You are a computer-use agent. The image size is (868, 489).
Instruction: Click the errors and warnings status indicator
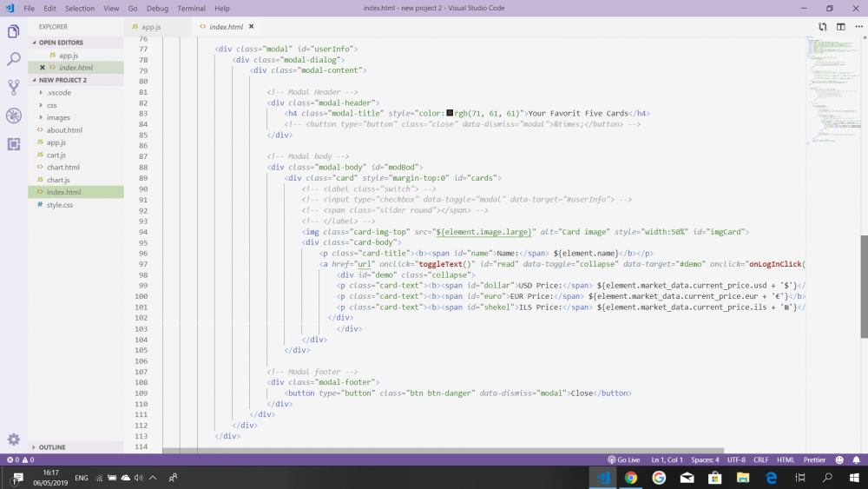tap(21, 459)
